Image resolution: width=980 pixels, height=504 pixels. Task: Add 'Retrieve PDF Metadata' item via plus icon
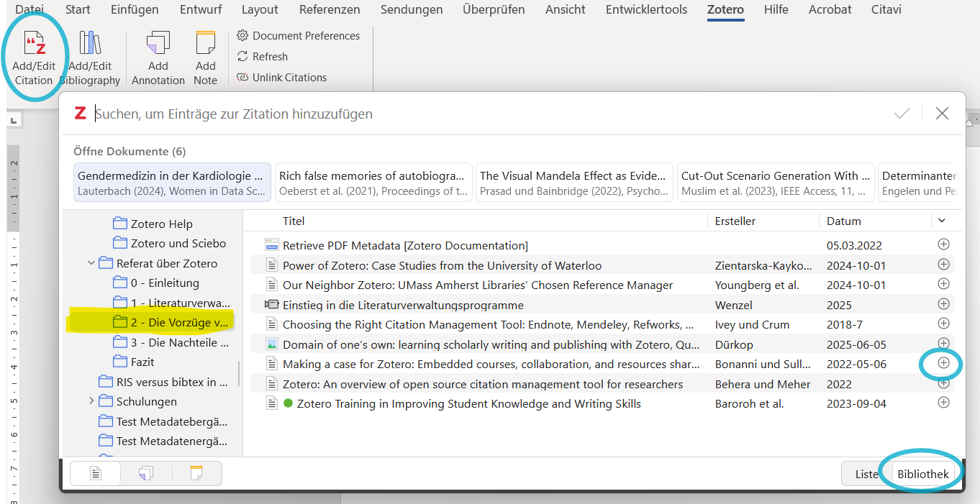point(944,244)
